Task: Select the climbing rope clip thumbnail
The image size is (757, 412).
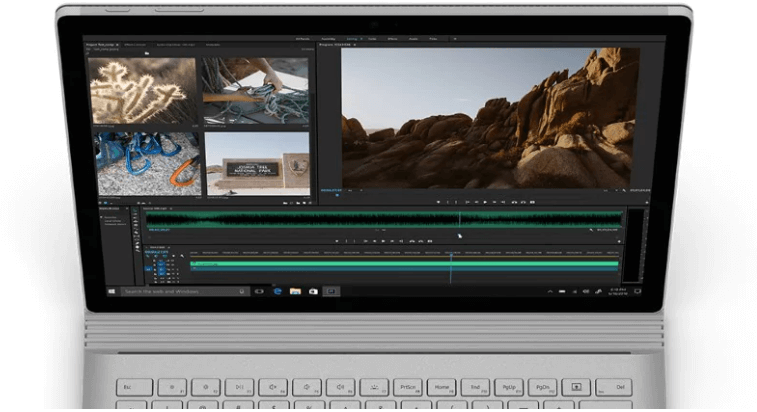Action: (x=257, y=91)
